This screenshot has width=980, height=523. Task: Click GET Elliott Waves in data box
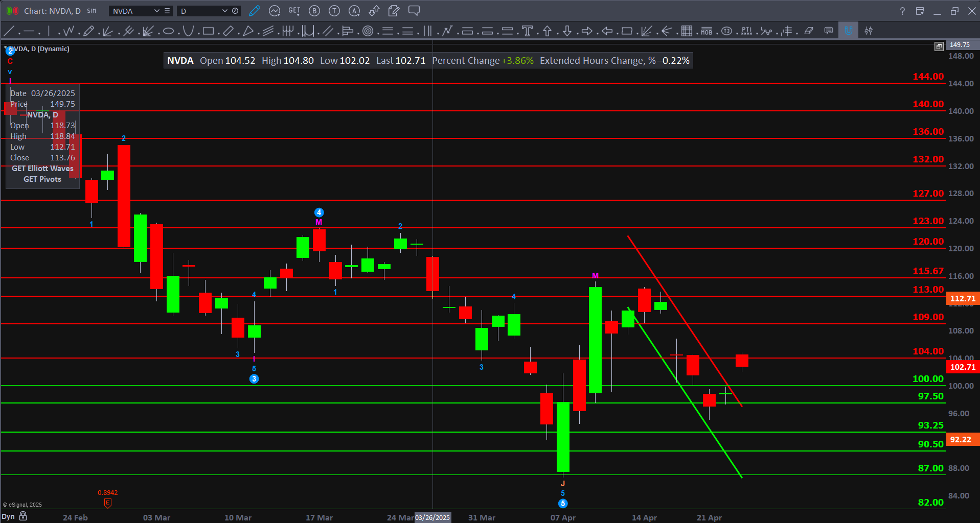point(42,169)
